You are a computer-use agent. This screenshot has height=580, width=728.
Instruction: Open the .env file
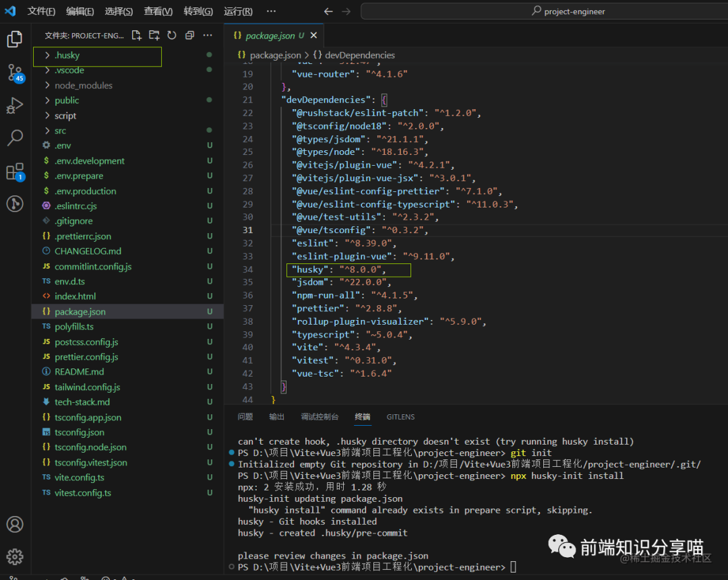(127, 146)
